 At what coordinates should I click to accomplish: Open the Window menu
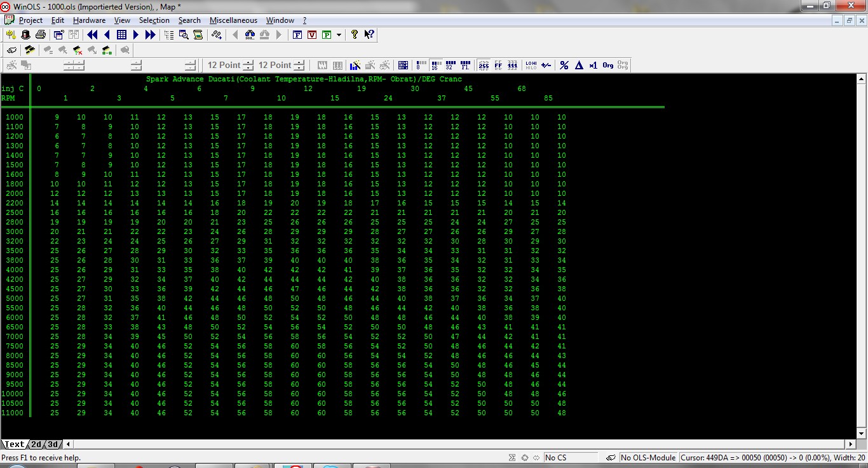tap(280, 20)
